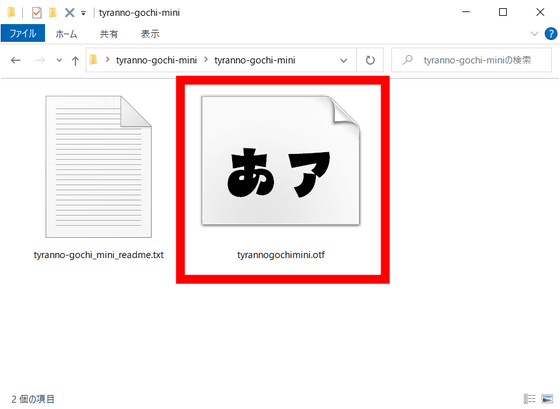Viewport: 560px width, 409px height.
Task: Click the Back navigation arrow
Action: 15,60
